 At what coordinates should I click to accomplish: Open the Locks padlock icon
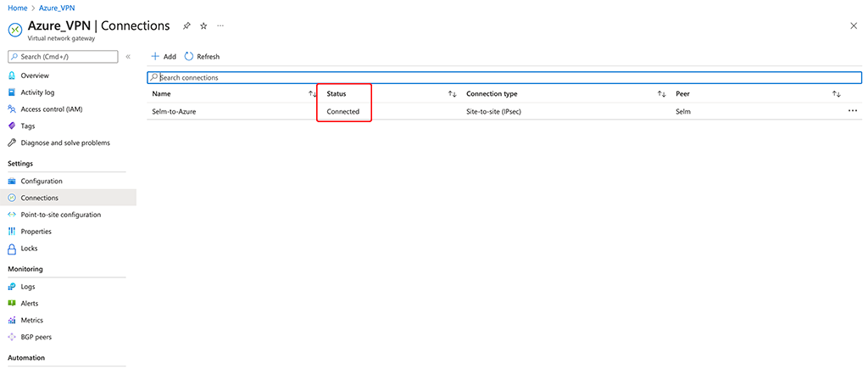point(12,249)
